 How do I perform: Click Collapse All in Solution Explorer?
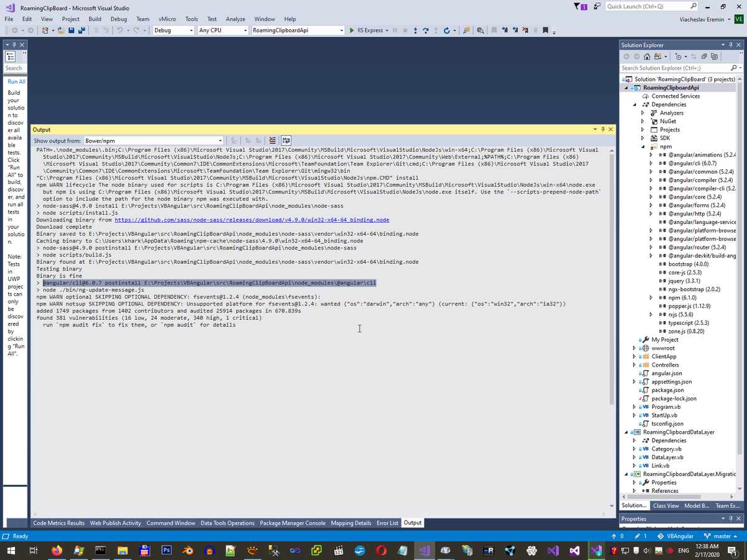tap(704, 57)
